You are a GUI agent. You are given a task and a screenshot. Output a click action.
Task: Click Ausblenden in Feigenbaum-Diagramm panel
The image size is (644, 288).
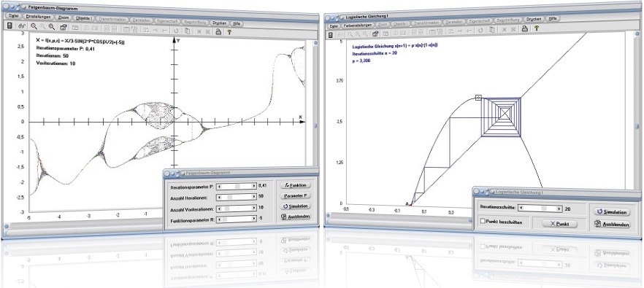tap(295, 217)
